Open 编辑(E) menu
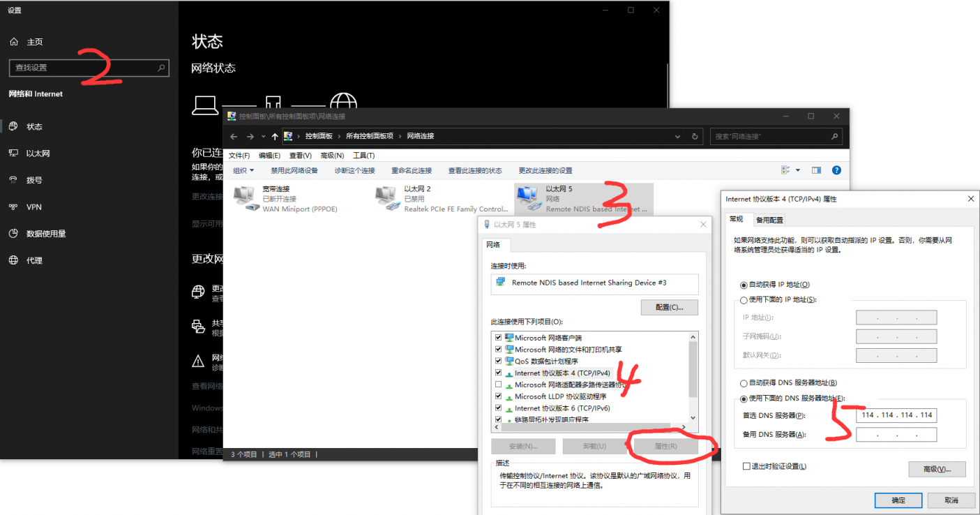The width and height of the screenshot is (980, 515). [x=269, y=156]
